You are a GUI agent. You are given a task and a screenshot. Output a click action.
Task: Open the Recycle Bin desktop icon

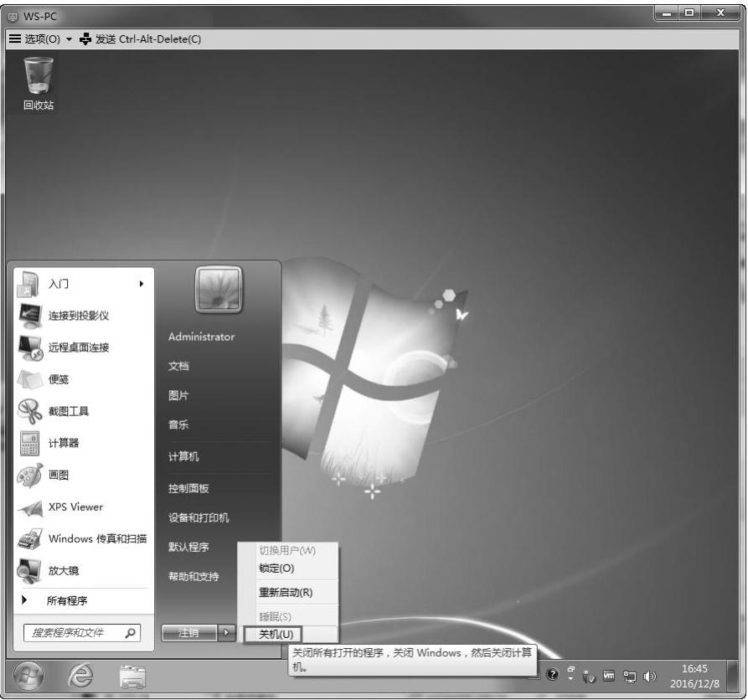pyautogui.click(x=39, y=84)
